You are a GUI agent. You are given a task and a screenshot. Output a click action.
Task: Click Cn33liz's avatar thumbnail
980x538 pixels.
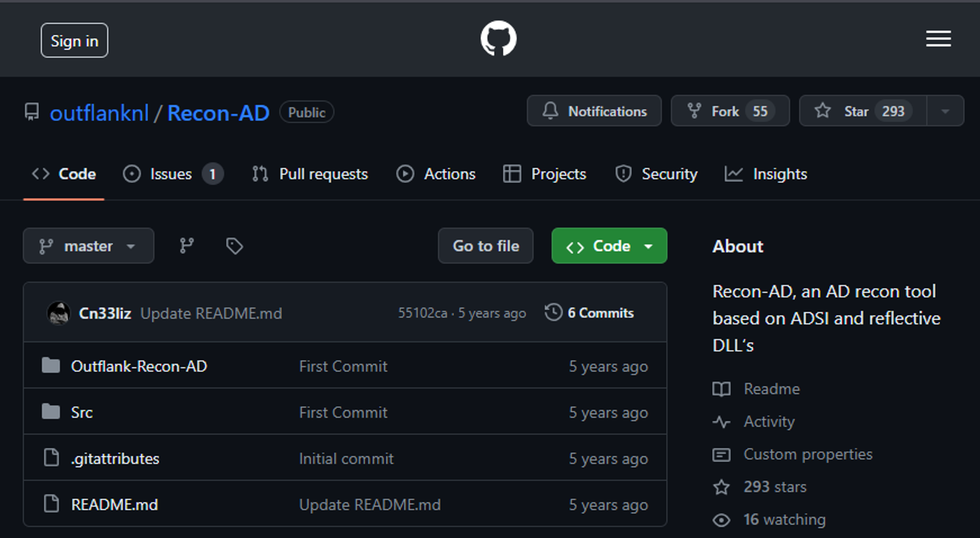(x=59, y=313)
